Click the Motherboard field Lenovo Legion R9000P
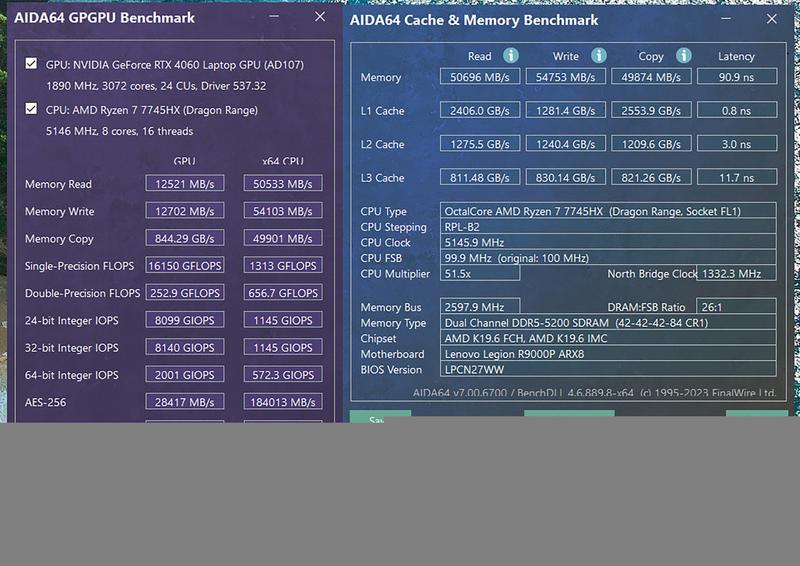The width and height of the screenshot is (800, 566). pyautogui.click(x=608, y=354)
